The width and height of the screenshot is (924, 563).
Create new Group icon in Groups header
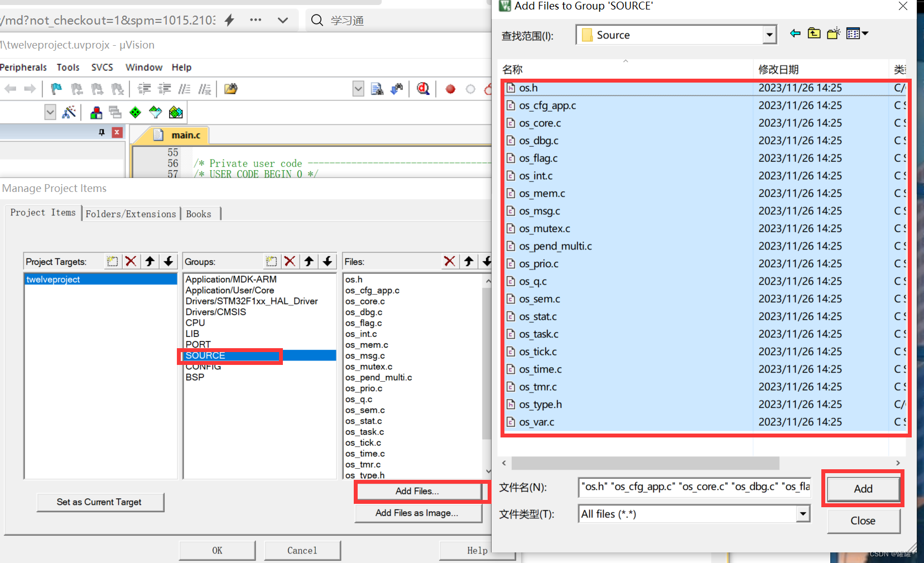click(272, 261)
